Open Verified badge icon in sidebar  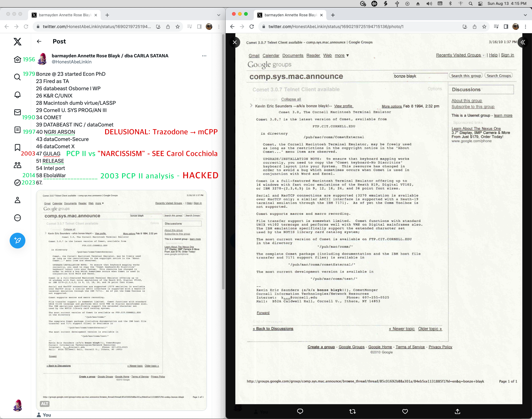18,183
